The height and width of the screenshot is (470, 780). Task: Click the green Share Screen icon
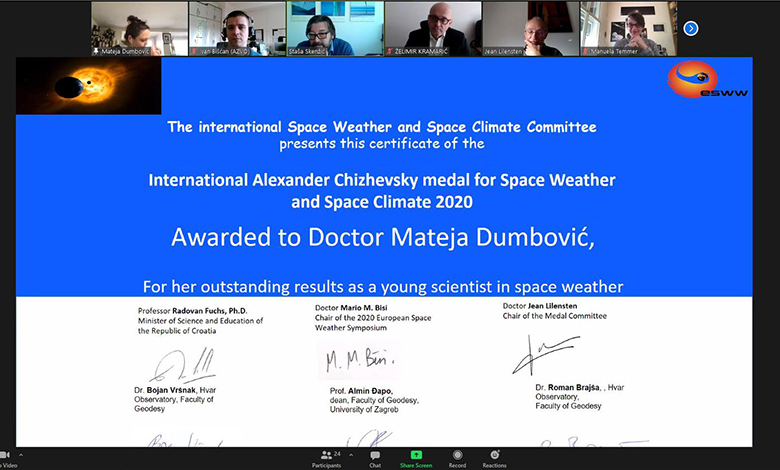[x=416, y=455]
